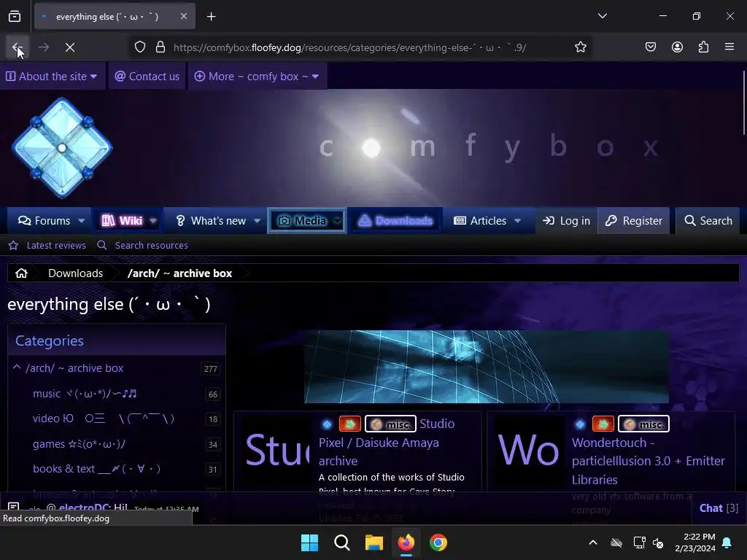This screenshot has width=747, height=560.
Task: Click the address bar URL field
Action: click(349, 47)
